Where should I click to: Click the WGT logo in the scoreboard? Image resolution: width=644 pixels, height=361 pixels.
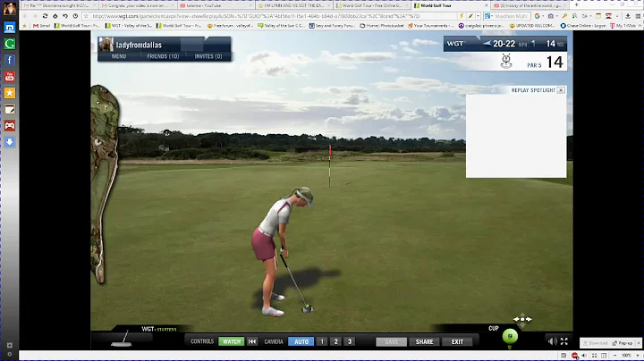[x=455, y=44]
